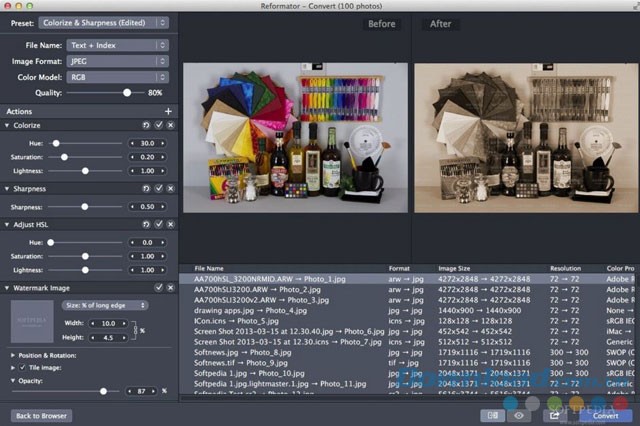
Task: Remove the Colorize action
Action: click(170, 125)
